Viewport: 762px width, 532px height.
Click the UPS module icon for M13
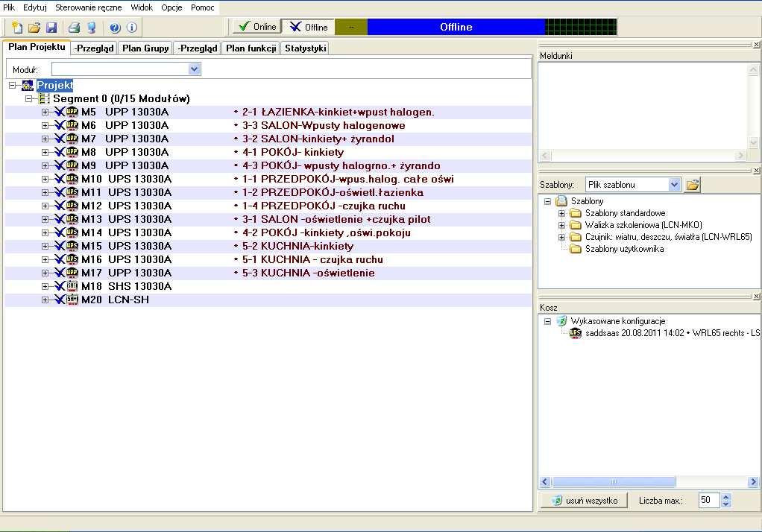(x=72, y=219)
